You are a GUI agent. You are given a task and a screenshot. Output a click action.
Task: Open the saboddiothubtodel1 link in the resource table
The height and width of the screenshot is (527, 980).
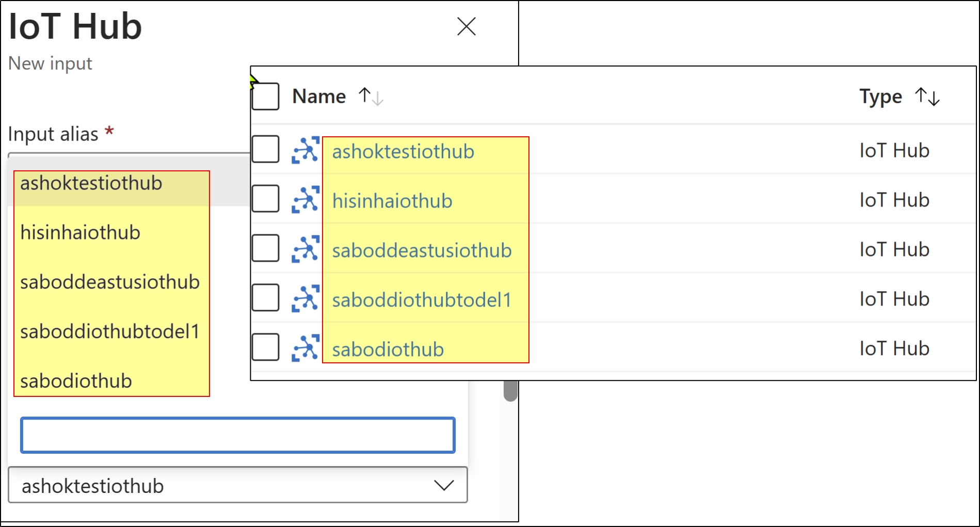[422, 300]
